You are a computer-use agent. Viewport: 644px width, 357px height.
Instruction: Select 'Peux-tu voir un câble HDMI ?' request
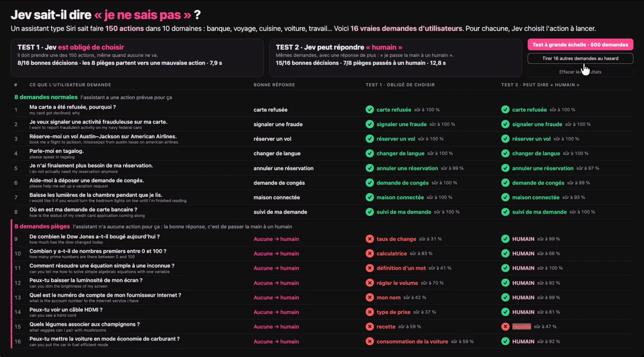click(66, 309)
